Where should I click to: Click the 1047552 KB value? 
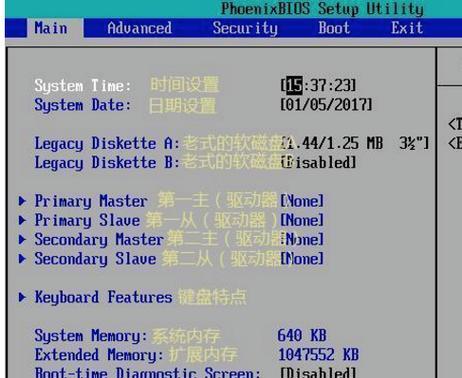(318, 355)
